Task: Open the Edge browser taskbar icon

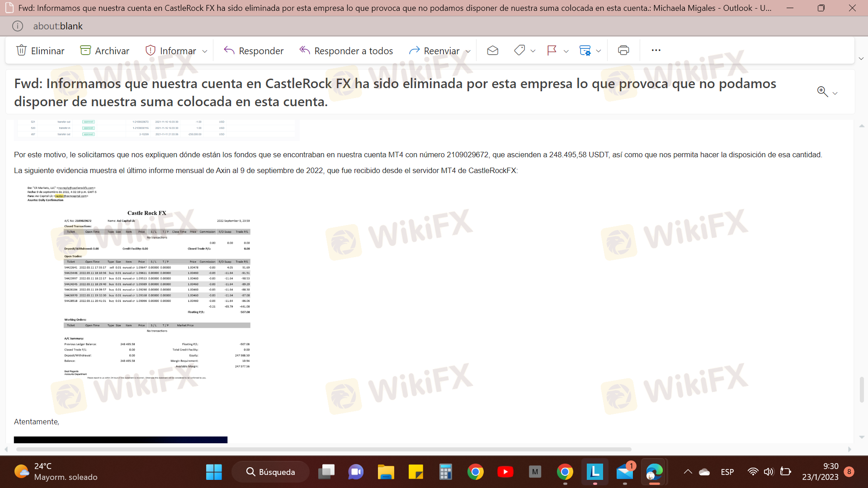Action: click(x=655, y=472)
